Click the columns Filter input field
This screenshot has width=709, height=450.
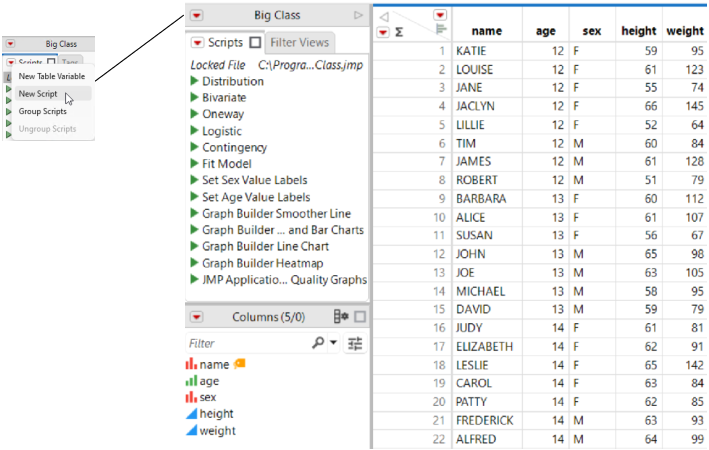click(x=248, y=344)
